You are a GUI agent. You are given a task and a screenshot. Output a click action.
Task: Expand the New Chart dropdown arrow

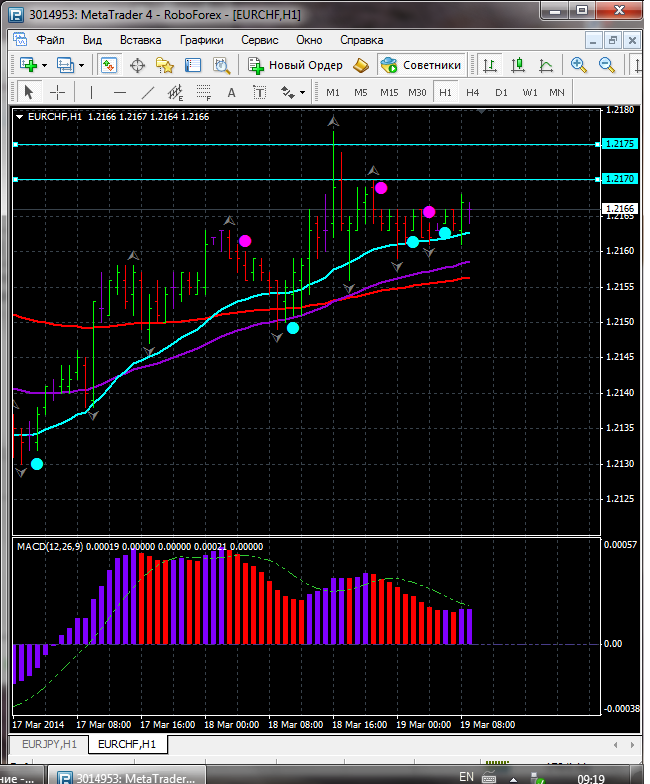click(44, 66)
